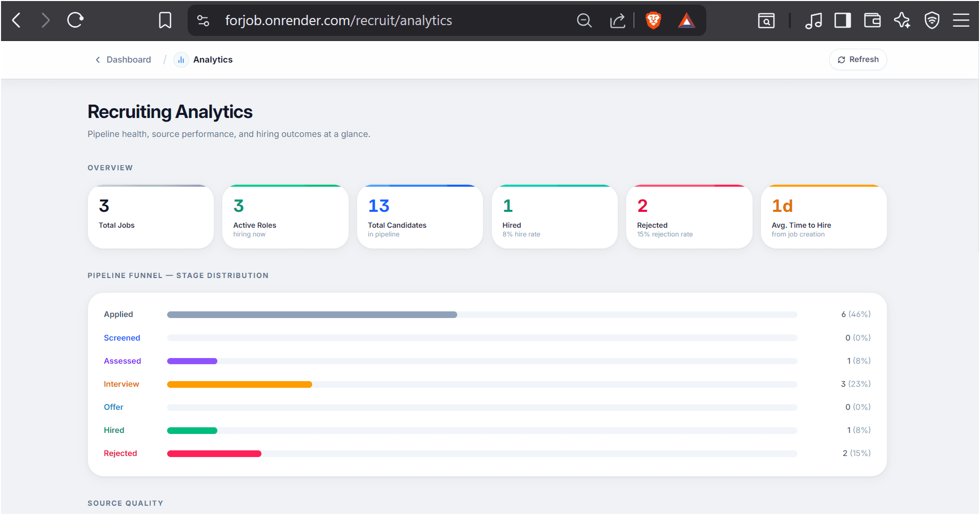Screen dimensions: 980x515
Task: Click the Offer stage progress bar
Action: point(482,407)
